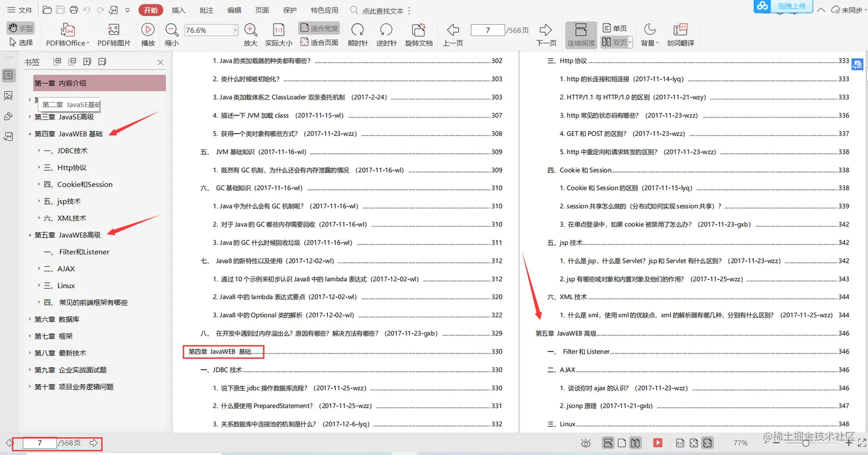The image size is (868, 455).
Task: Select bookmark 第一章 内容介绍
Action: (x=99, y=83)
